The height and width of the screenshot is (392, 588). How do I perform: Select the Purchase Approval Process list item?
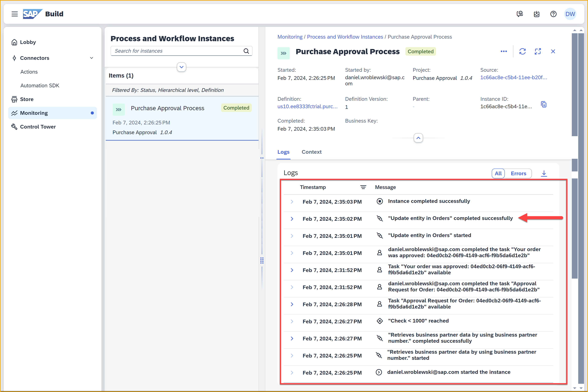pyautogui.click(x=182, y=118)
